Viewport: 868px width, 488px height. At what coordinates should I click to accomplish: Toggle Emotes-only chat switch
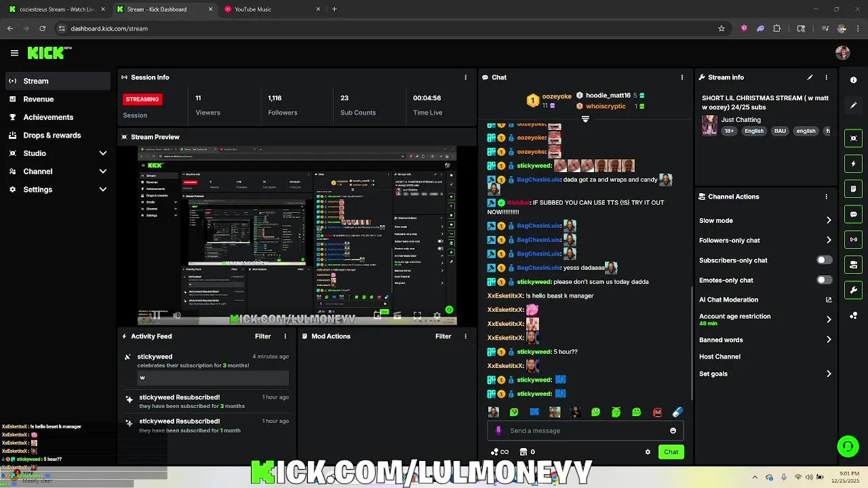tap(824, 280)
